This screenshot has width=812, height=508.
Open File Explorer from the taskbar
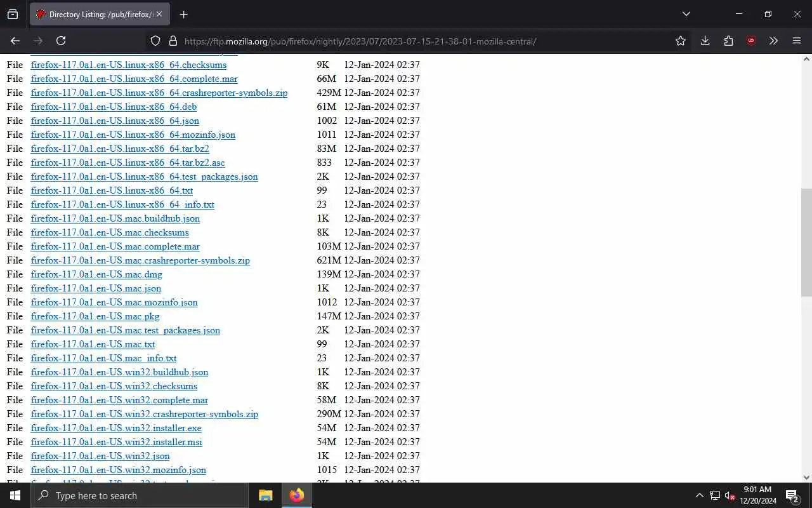pyautogui.click(x=265, y=495)
